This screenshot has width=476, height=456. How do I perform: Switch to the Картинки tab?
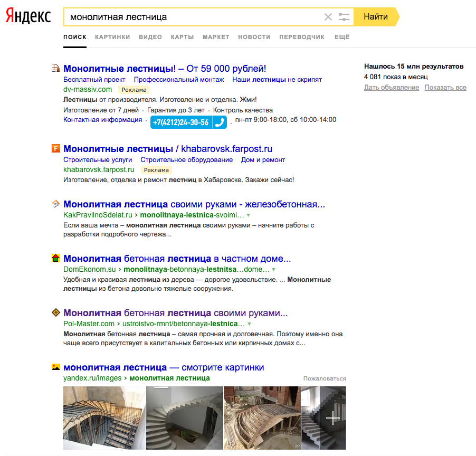click(x=112, y=37)
